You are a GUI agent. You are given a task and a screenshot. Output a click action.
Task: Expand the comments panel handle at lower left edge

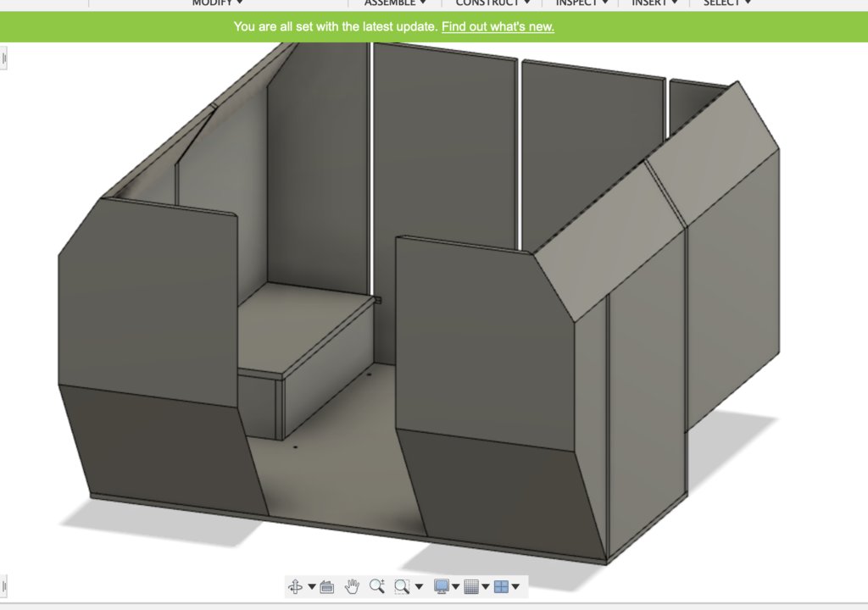tap(4, 585)
